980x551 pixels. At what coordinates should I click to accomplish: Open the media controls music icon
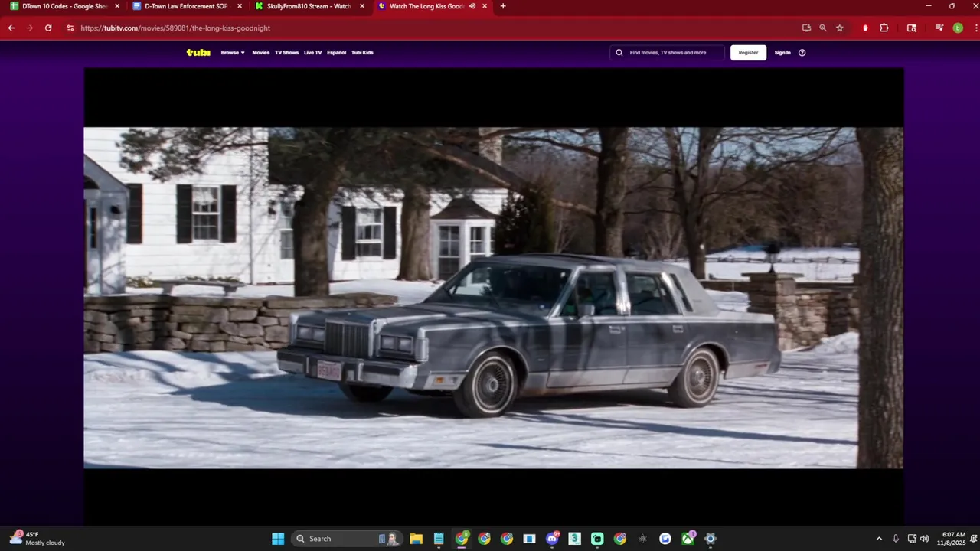[x=939, y=28]
